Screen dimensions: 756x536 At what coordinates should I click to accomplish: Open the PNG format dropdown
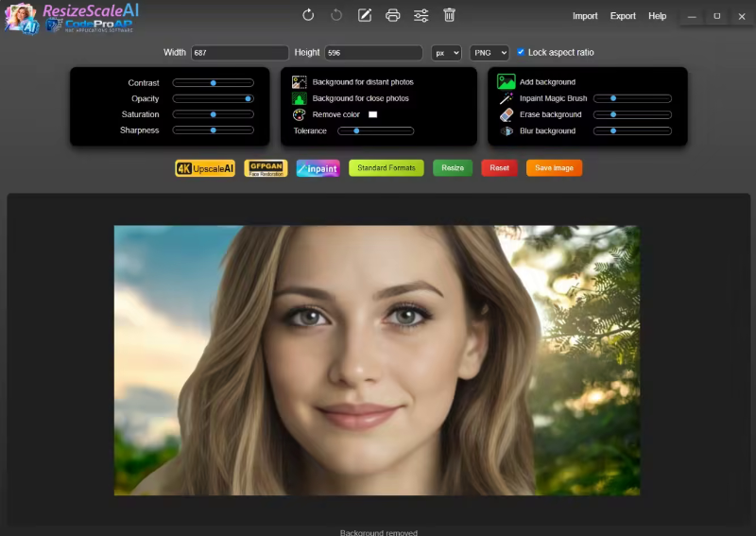pos(490,53)
